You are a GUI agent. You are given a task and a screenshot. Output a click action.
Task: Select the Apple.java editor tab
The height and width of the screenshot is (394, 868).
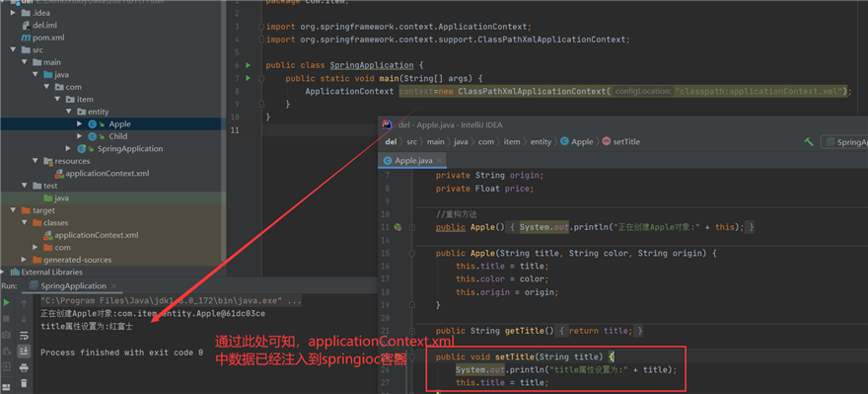click(412, 161)
